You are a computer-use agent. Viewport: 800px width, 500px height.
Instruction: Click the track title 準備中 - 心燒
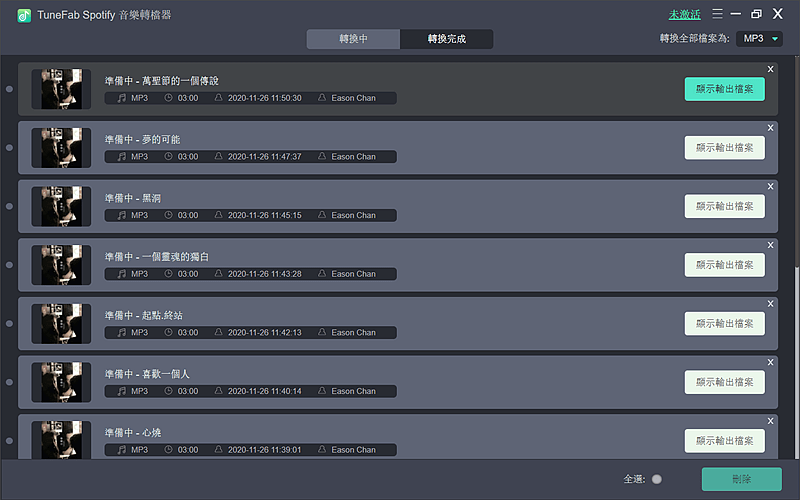(x=133, y=433)
